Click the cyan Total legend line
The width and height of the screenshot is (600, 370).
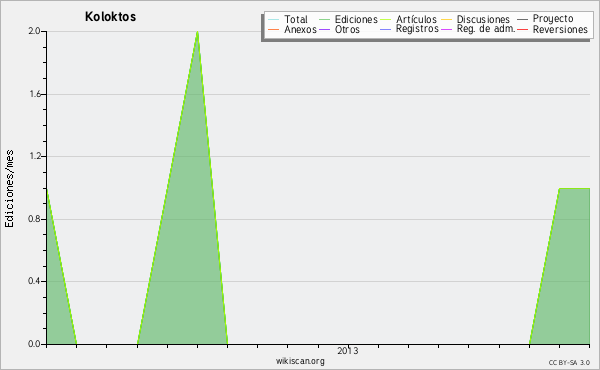point(274,19)
